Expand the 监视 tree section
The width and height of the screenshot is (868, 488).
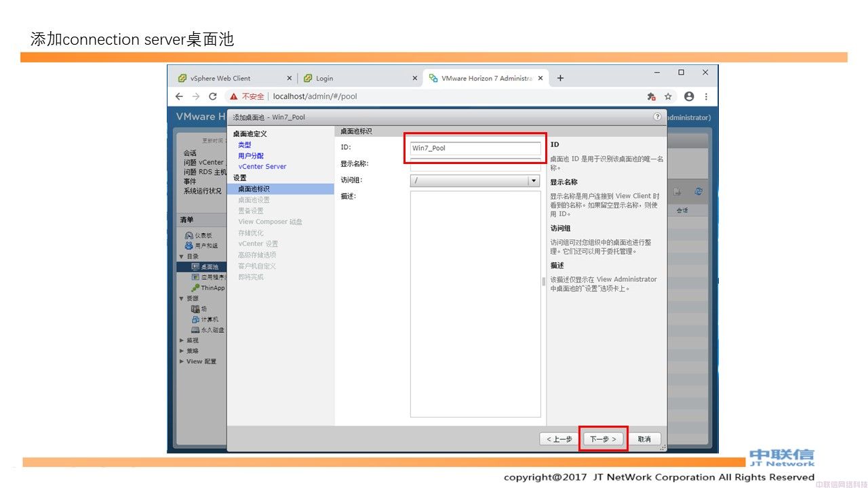click(x=181, y=340)
